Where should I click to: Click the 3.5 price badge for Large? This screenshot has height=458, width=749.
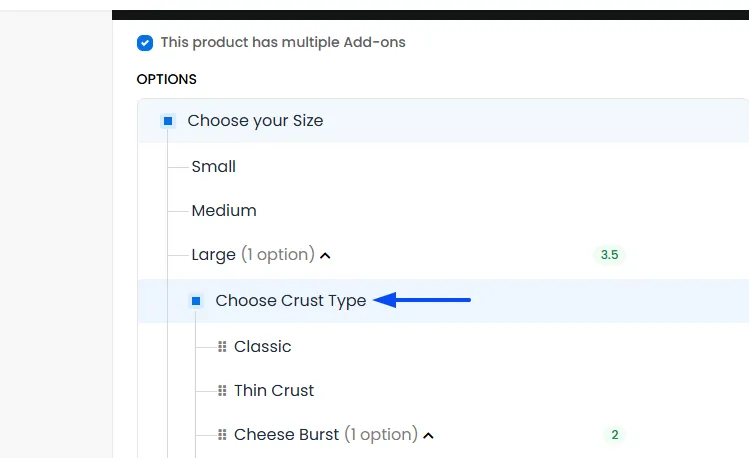(610, 255)
